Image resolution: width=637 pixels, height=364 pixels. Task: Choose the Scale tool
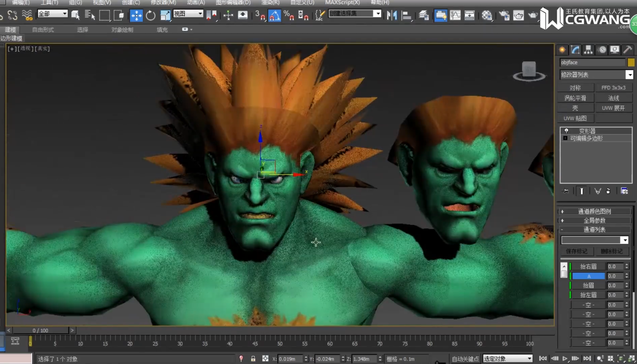point(165,15)
